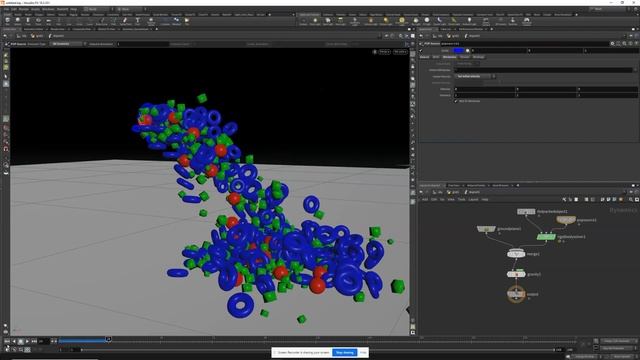This screenshot has height=360, width=640.
Task: Open the Persp viewport dropdown
Action: point(384,52)
